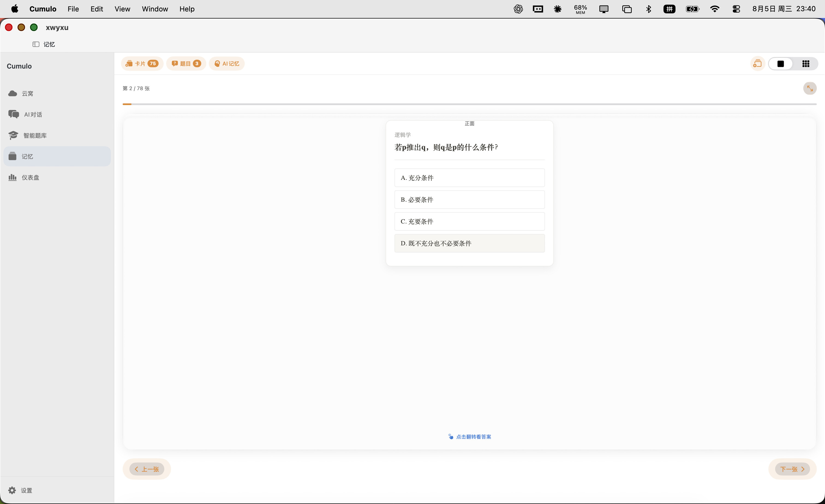Click the 逻辑学 category label
Image resolution: width=825 pixels, height=504 pixels.
pyautogui.click(x=402, y=135)
